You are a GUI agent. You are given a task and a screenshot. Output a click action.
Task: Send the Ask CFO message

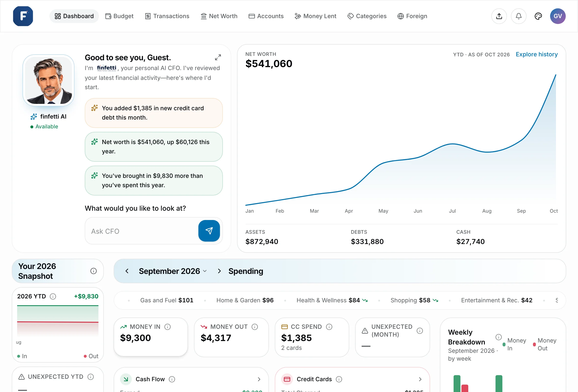209,231
